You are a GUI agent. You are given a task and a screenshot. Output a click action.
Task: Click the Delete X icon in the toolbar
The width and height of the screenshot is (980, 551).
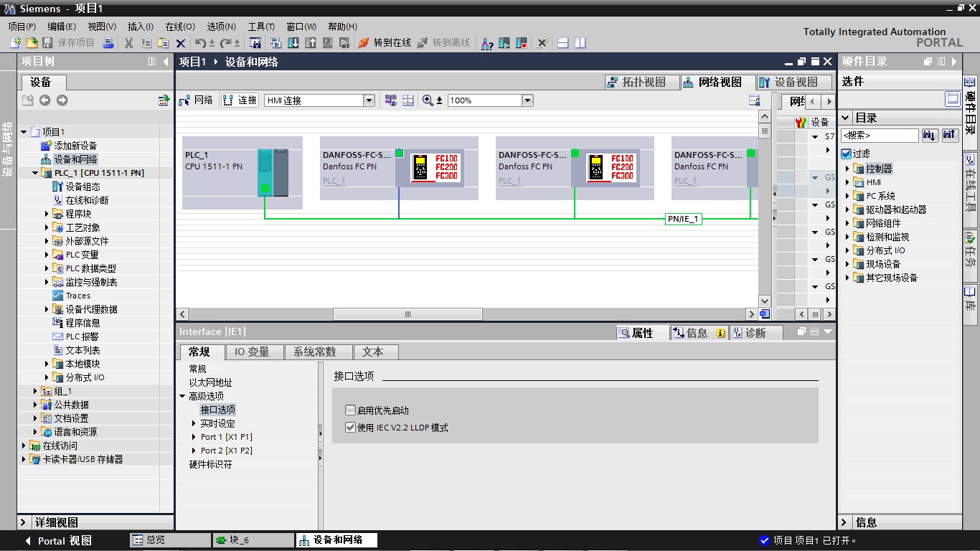(181, 43)
